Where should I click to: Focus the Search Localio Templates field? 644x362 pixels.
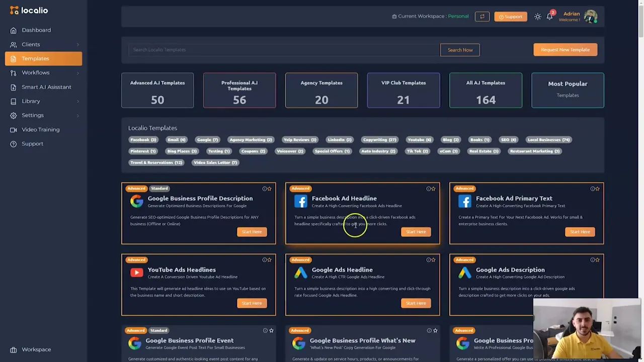pos(284,50)
